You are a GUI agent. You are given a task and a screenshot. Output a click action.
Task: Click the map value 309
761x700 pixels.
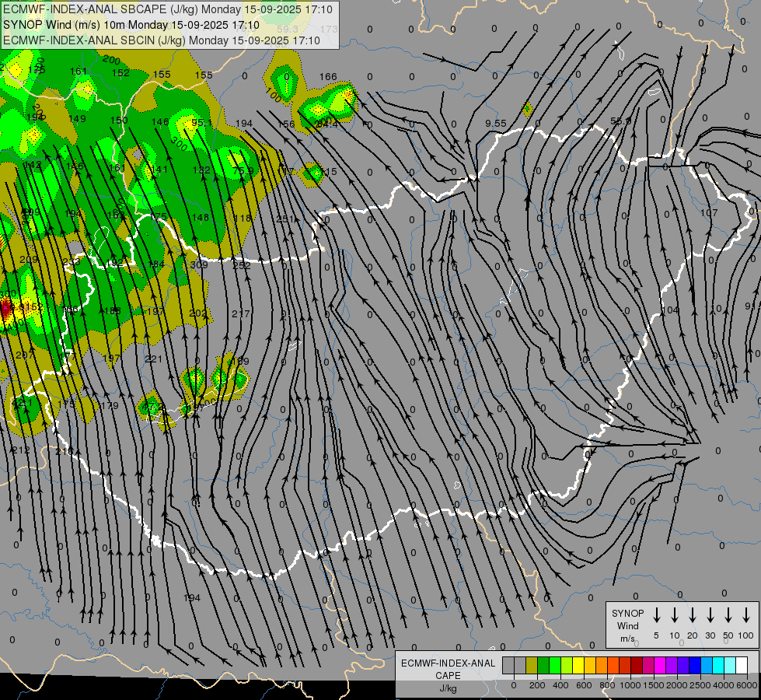pos(199,264)
